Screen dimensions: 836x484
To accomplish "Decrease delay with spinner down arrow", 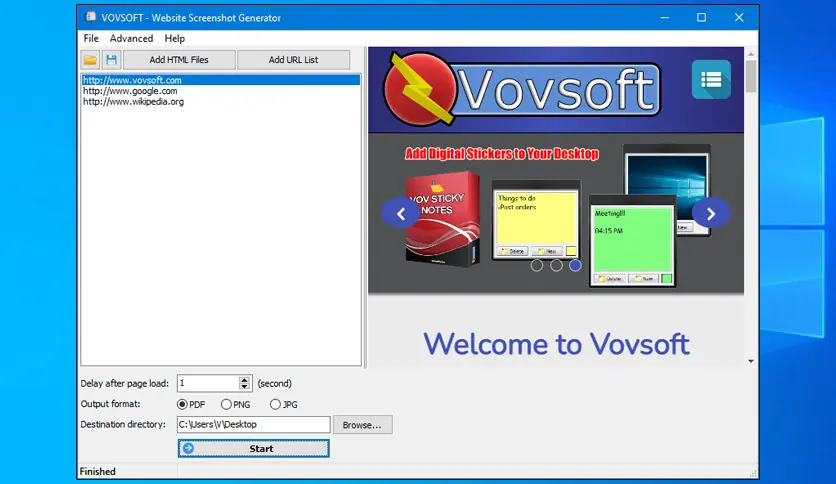I will 244,386.
